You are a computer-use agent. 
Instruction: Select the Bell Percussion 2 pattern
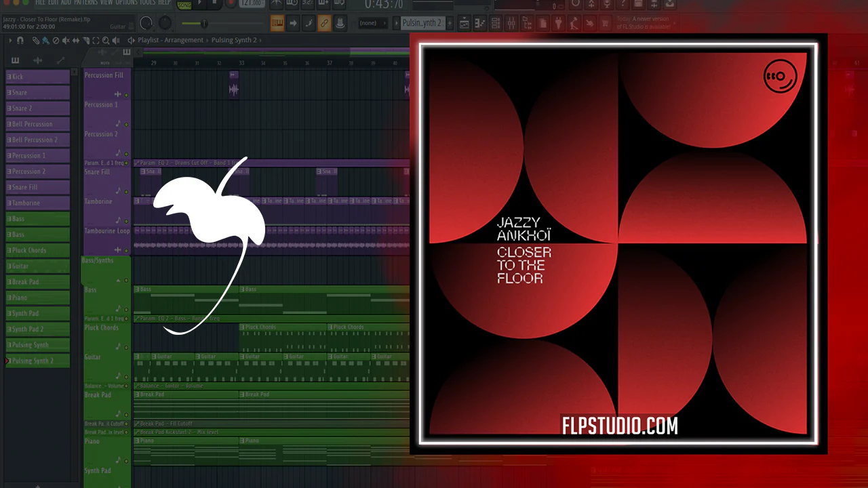point(38,140)
